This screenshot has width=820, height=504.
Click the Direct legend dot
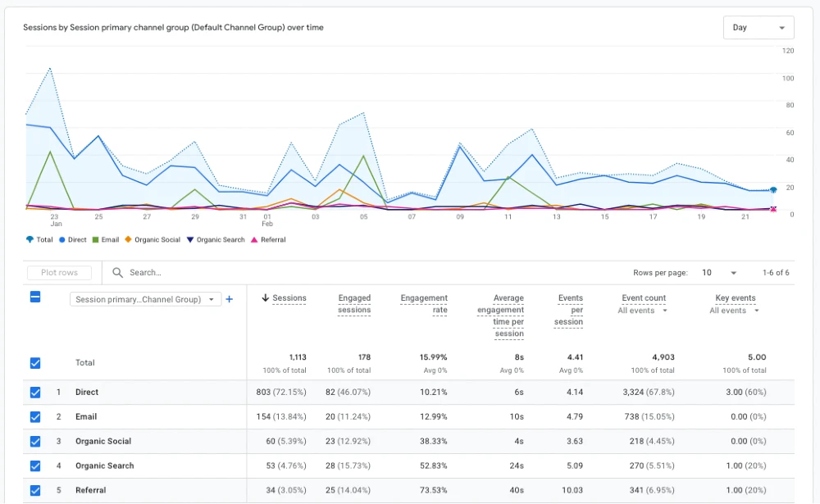coord(61,240)
